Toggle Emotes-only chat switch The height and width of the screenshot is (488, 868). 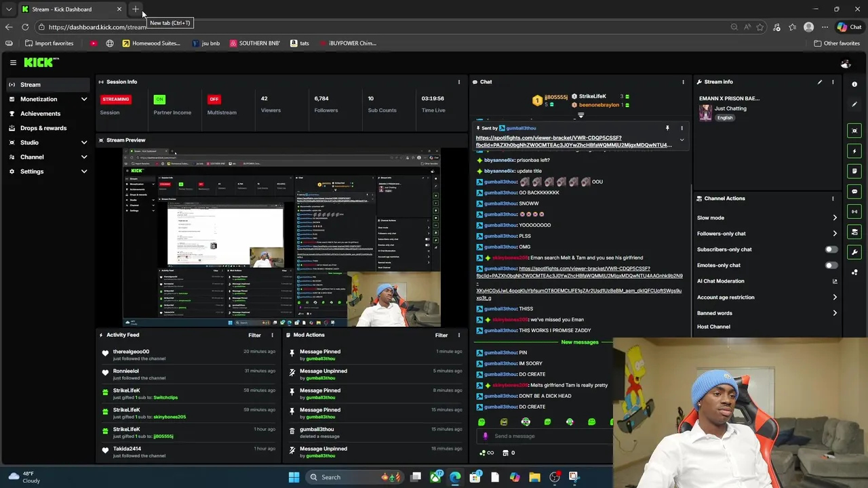pyautogui.click(x=831, y=265)
